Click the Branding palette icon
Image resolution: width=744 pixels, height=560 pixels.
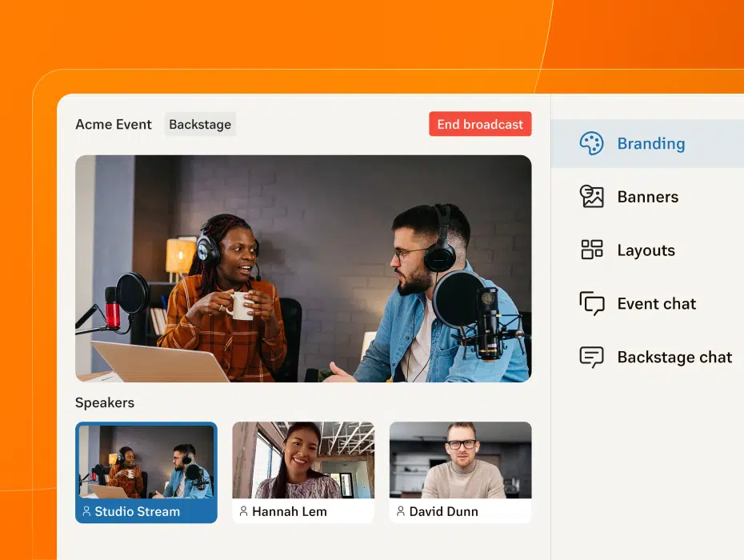(x=591, y=144)
